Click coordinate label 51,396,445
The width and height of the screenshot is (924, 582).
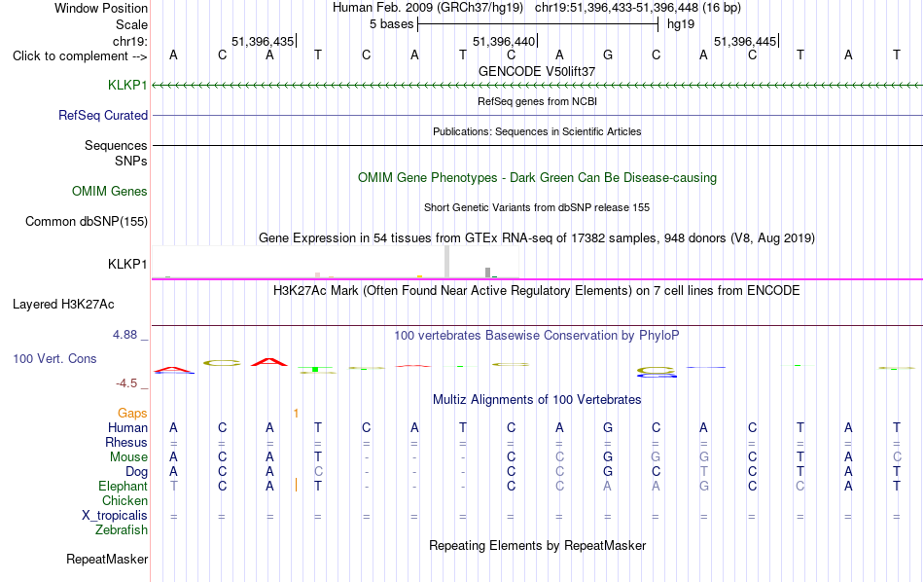click(745, 41)
